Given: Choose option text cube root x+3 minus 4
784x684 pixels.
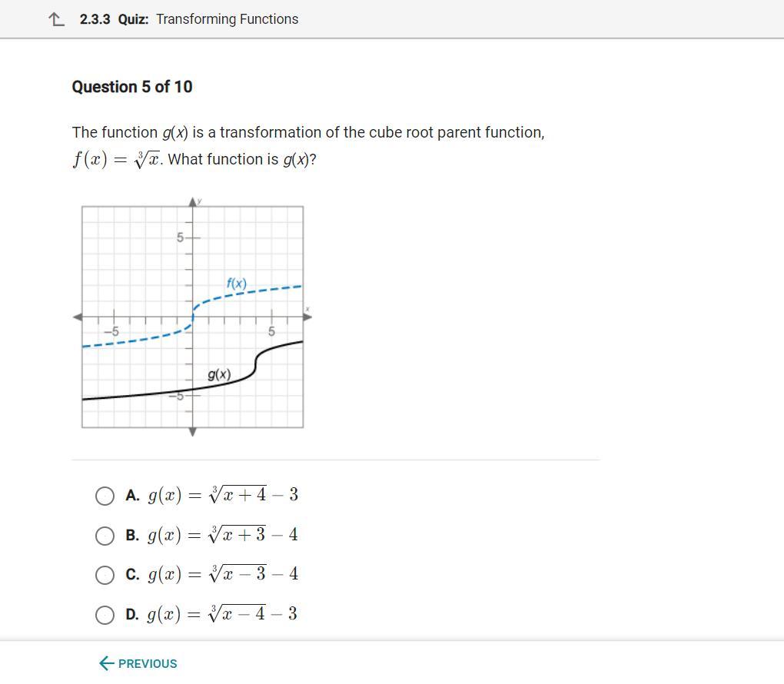Looking at the screenshot, I should tap(223, 534).
